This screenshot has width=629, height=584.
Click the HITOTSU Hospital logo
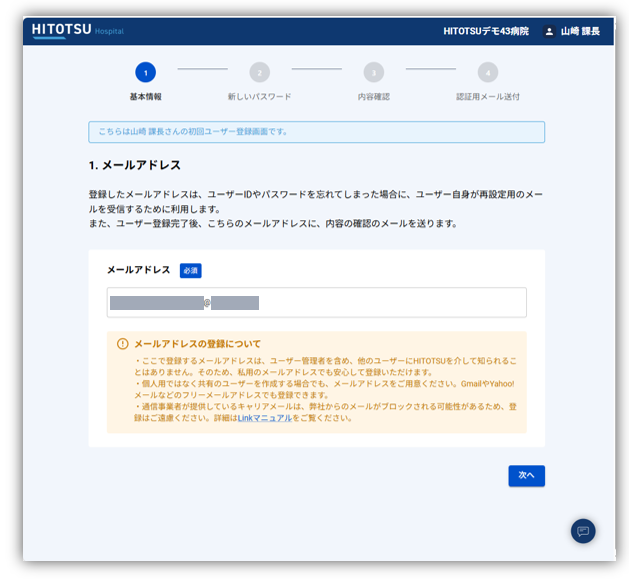coord(77,30)
